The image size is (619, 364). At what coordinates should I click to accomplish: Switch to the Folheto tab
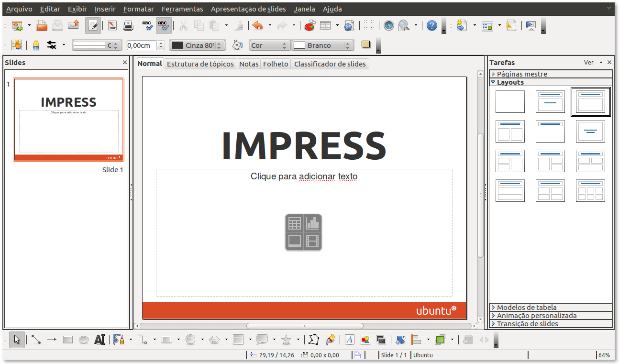(x=276, y=64)
